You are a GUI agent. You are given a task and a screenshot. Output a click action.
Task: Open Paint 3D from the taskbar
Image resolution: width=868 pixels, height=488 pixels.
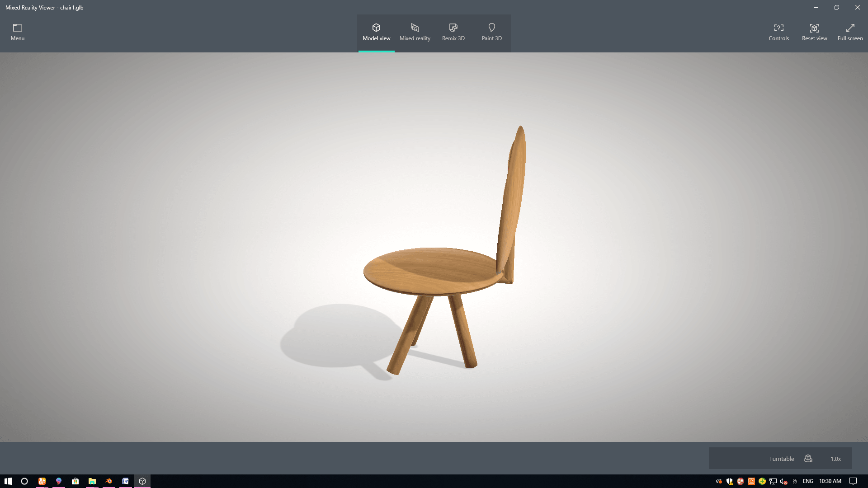click(x=58, y=481)
